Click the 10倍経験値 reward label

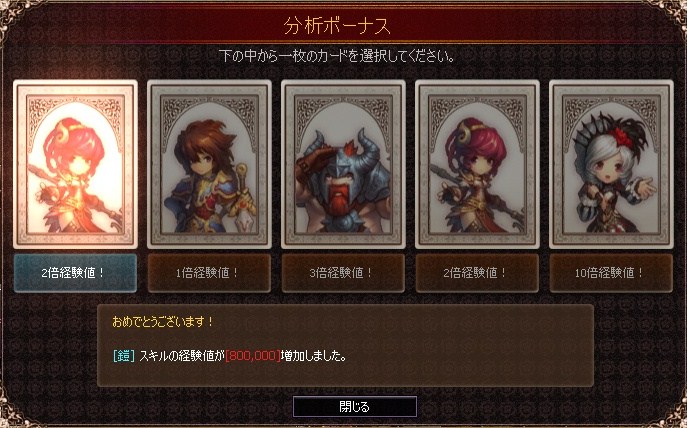pos(611,273)
